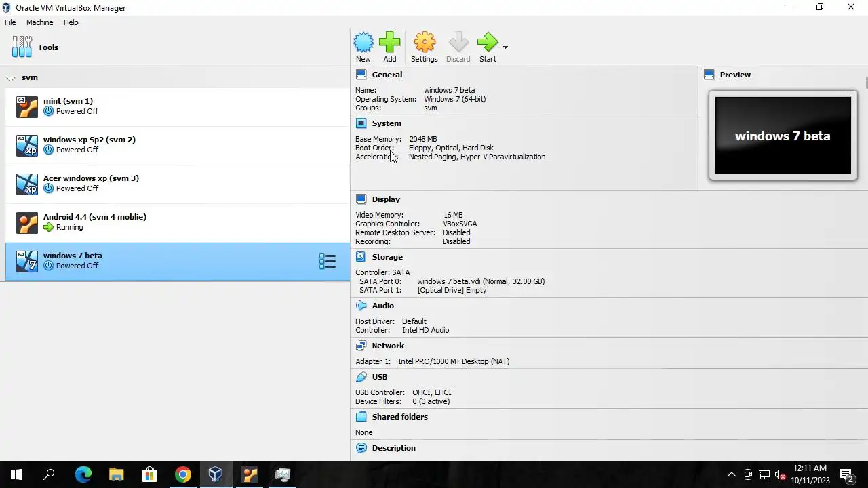Click the Network section icon
Viewport: 868px width, 488px height.
coord(361,346)
